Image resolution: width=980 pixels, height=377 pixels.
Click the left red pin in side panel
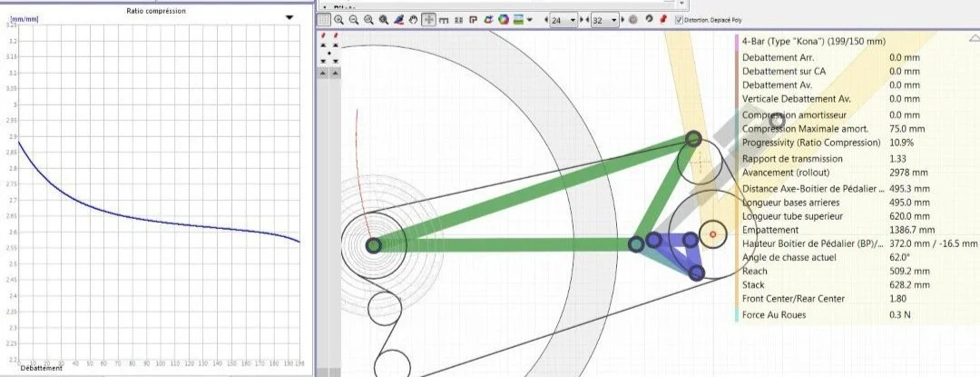point(323,35)
